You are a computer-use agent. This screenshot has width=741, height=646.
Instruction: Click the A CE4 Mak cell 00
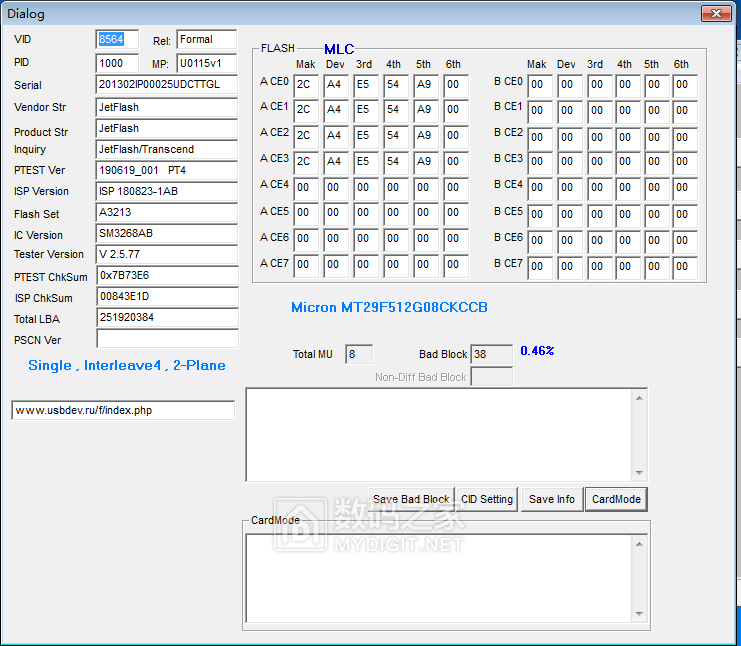coord(306,188)
